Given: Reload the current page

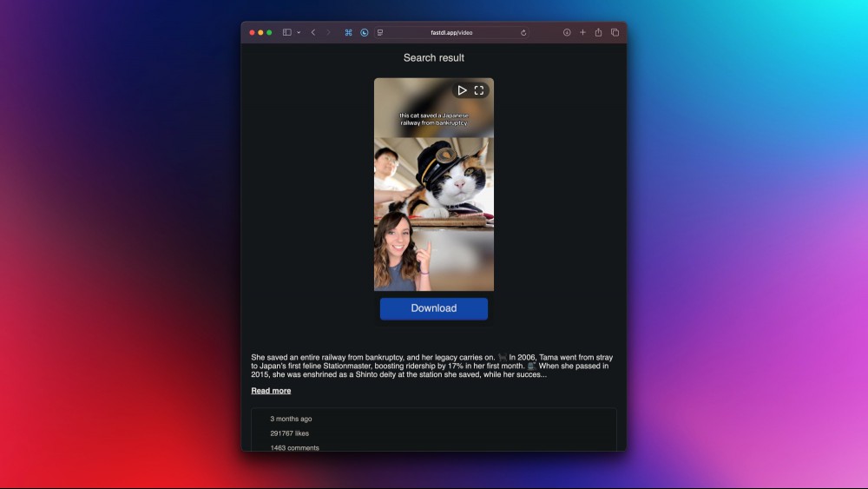Looking at the screenshot, I should [x=523, y=33].
